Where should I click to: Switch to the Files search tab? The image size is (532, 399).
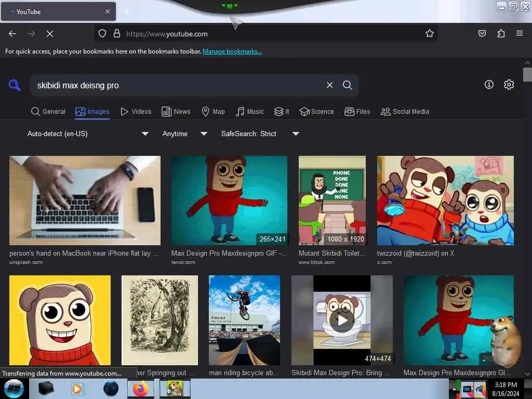357,112
